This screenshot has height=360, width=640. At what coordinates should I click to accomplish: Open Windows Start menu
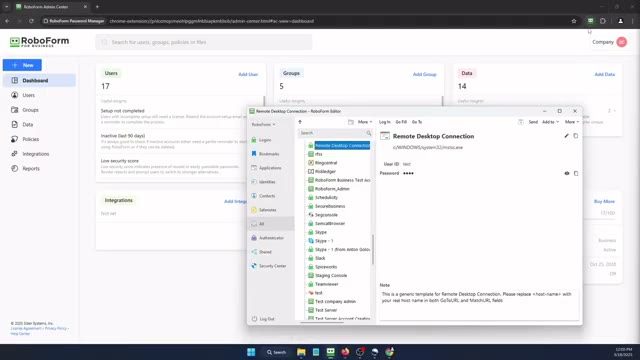tap(251, 352)
